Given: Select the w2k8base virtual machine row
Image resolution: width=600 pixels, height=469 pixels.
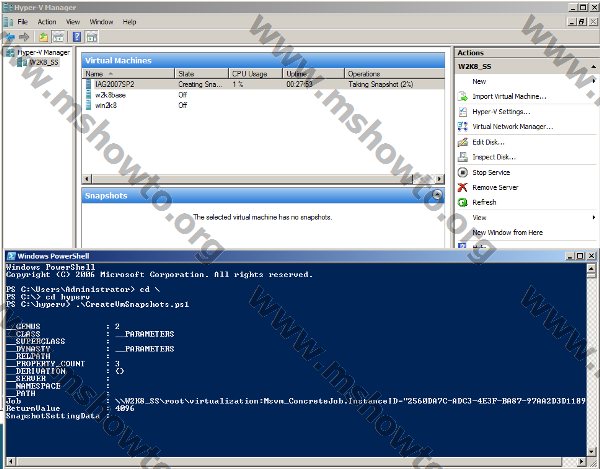Looking at the screenshot, I should (x=263, y=95).
